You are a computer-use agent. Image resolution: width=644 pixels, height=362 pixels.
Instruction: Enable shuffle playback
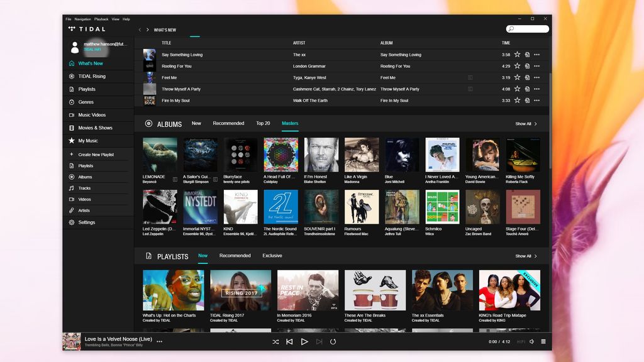tap(275, 343)
